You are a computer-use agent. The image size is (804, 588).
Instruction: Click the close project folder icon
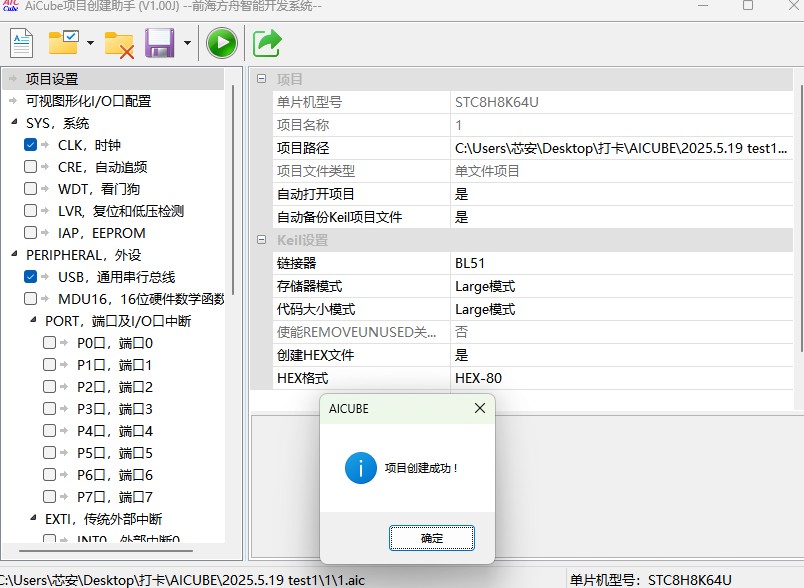(119, 45)
